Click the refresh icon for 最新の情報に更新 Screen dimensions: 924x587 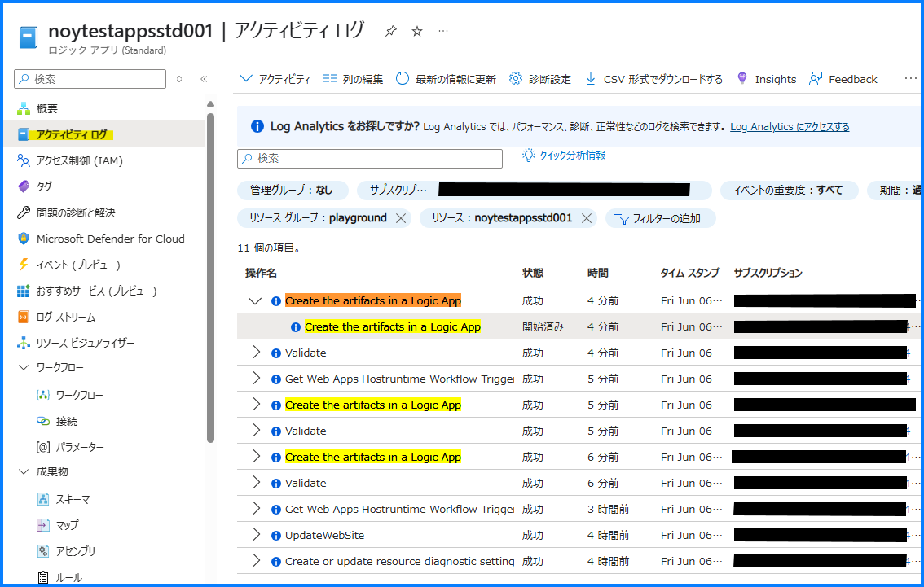pyautogui.click(x=403, y=79)
